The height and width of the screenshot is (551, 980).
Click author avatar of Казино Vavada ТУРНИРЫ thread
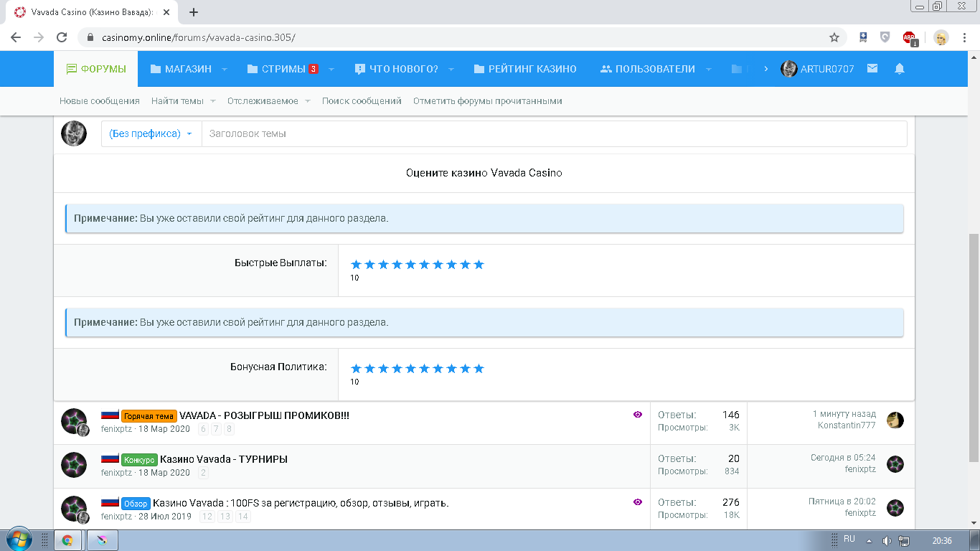pos(74,465)
